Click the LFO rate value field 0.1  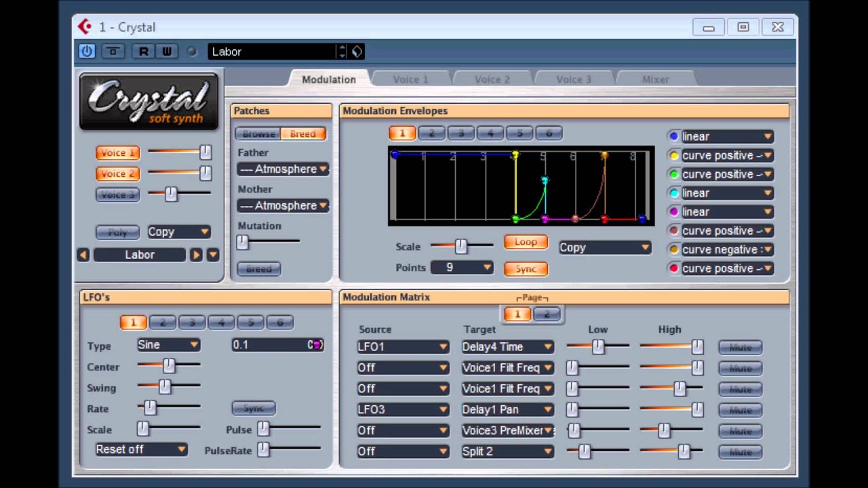278,345
